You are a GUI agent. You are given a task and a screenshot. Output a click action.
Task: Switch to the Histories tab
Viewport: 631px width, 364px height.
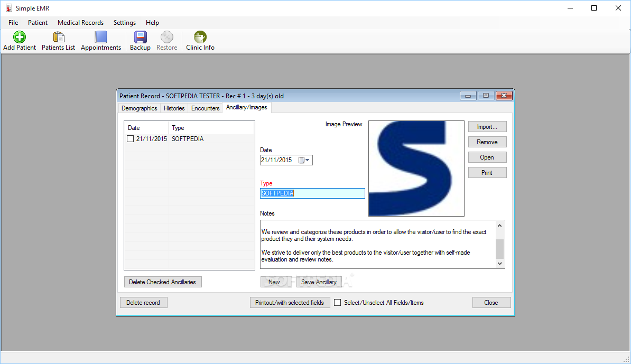[174, 108]
